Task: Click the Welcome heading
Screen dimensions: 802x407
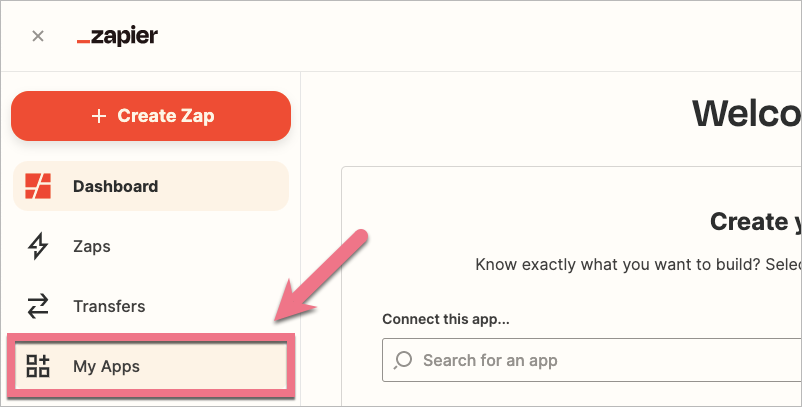Action: tap(746, 115)
